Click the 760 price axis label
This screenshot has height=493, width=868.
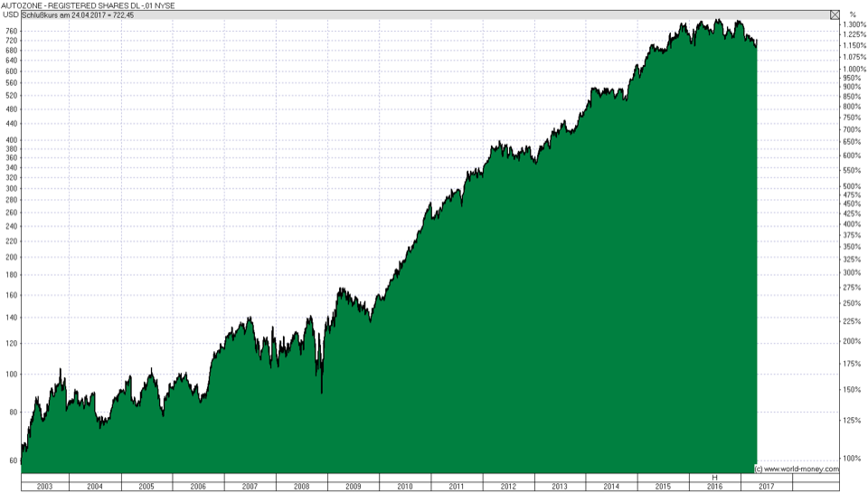(12, 31)
